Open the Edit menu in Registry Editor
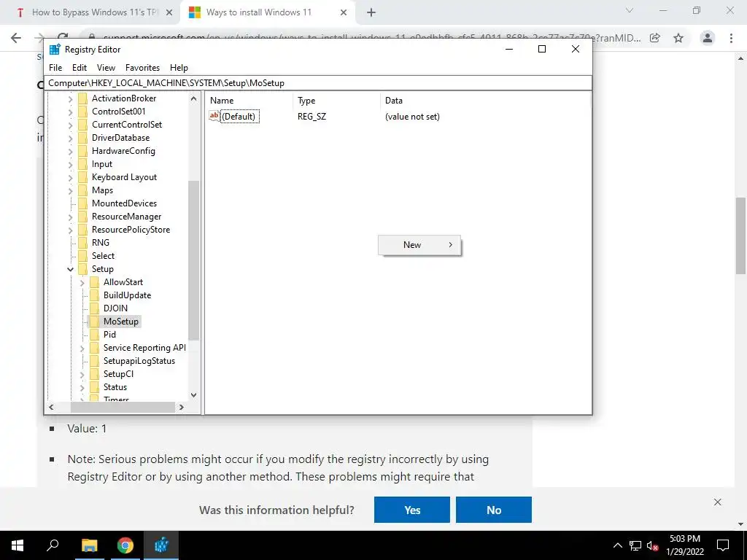 coord(79,68)
